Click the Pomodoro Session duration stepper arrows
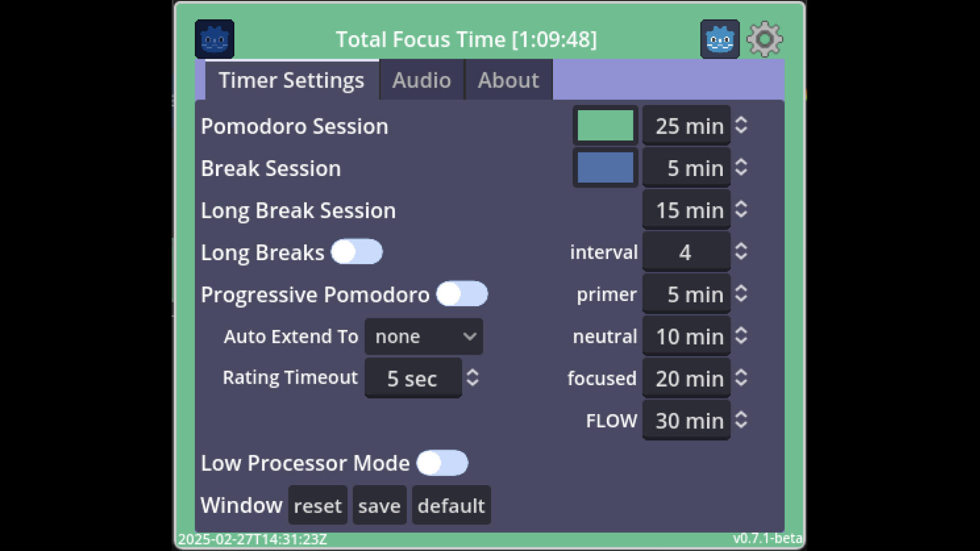980x551 pixels. point(741,126)
